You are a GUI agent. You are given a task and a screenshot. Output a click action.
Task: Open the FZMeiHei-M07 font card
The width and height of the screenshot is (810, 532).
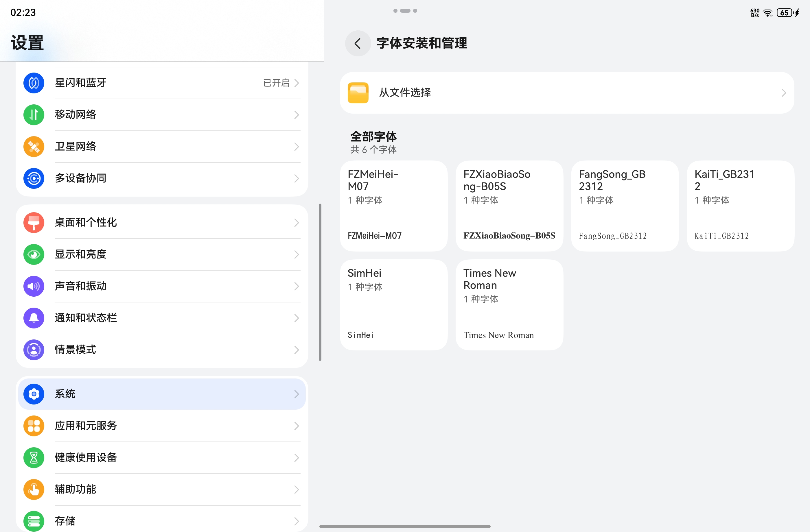393,206
